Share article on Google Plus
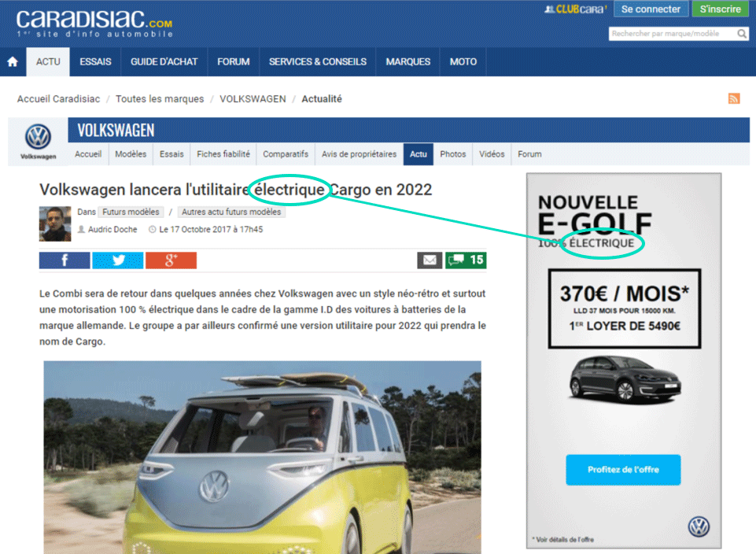 [171, 260]
